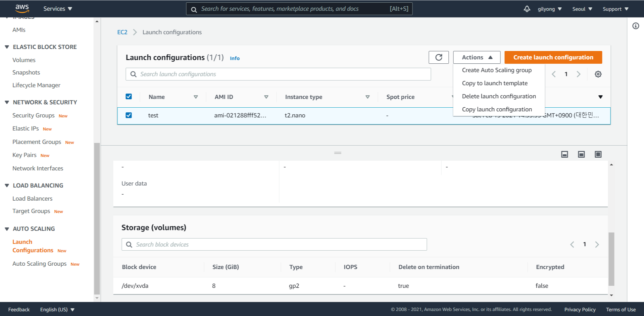Screen dimensions: 644x316
Task: Open the English (US) language selector
Action: [57, 310]
